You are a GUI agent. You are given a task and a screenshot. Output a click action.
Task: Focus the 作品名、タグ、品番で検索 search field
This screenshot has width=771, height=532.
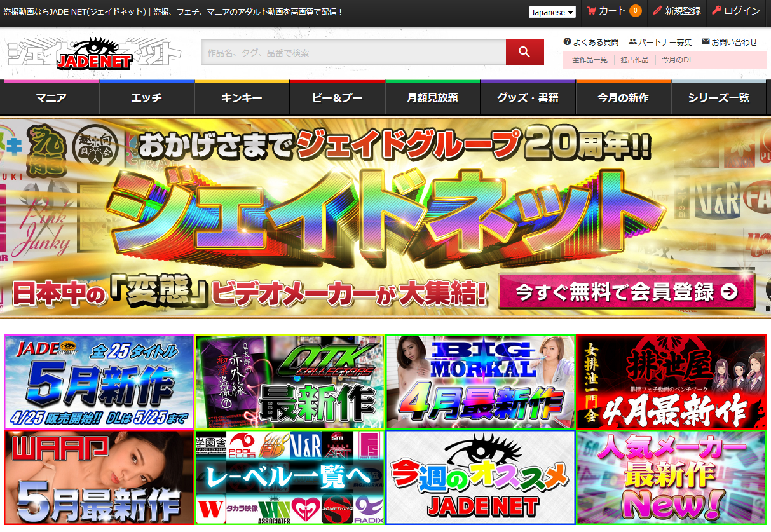[x=353, y=52]
